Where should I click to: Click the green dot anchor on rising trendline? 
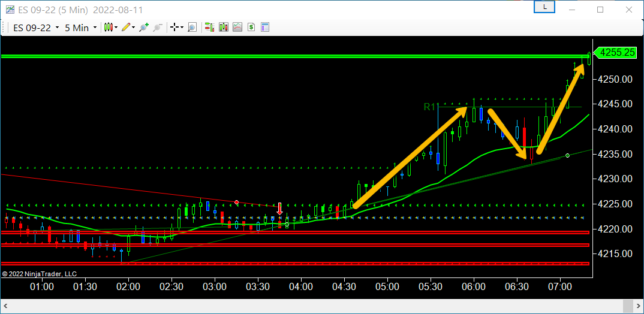click(x=568, y=156)
